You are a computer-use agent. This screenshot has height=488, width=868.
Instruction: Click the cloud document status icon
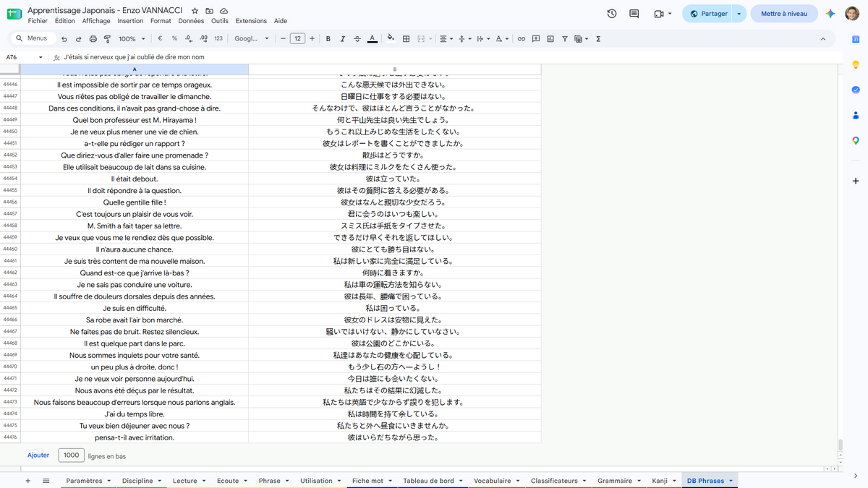(224, 11)
